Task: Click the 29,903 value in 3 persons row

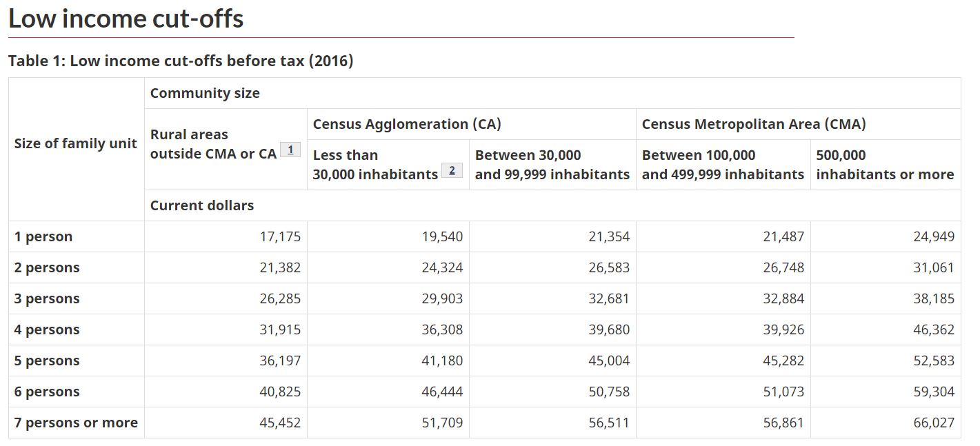Action: (442, 298)
